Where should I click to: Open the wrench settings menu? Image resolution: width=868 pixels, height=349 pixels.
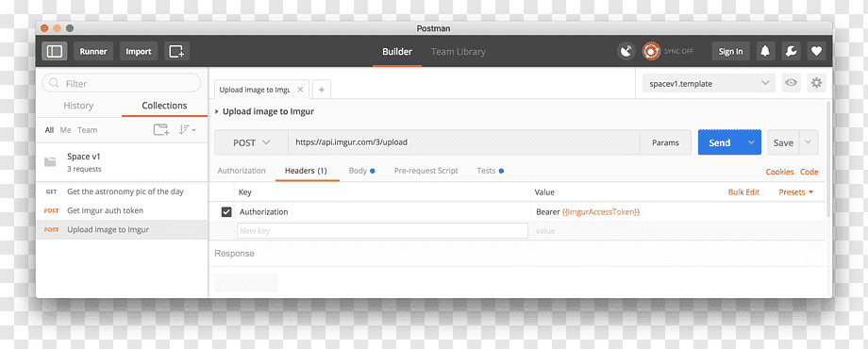point(791,52)
